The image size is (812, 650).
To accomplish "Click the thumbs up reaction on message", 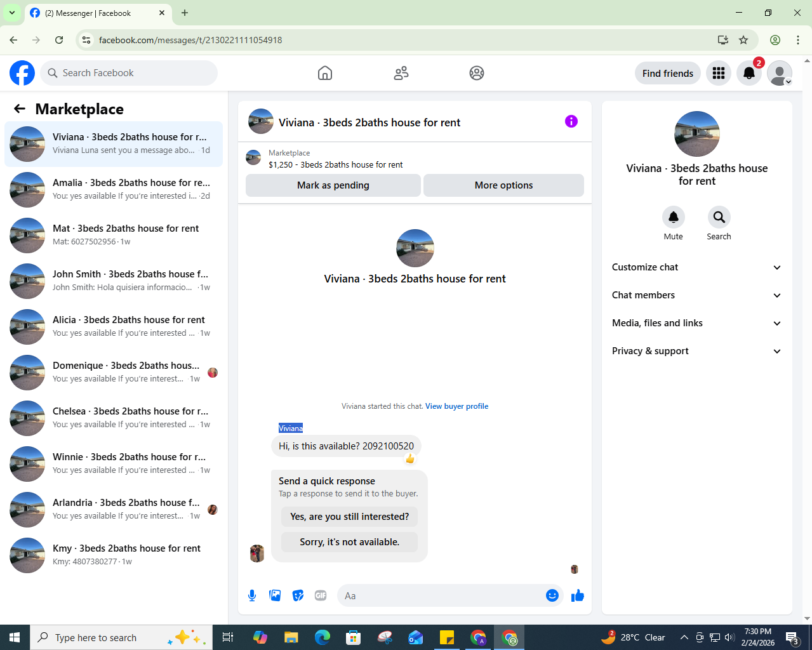I will click(x=410, y=458).
